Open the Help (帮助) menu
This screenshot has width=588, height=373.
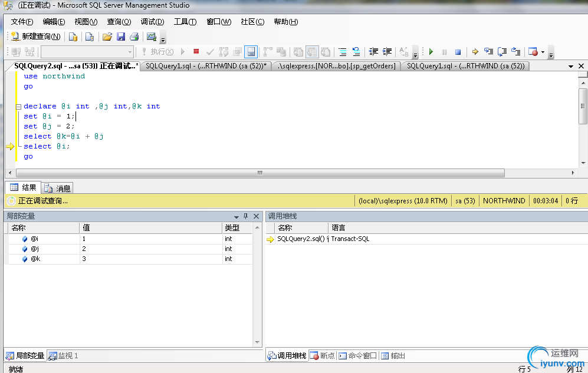(286, 22)
